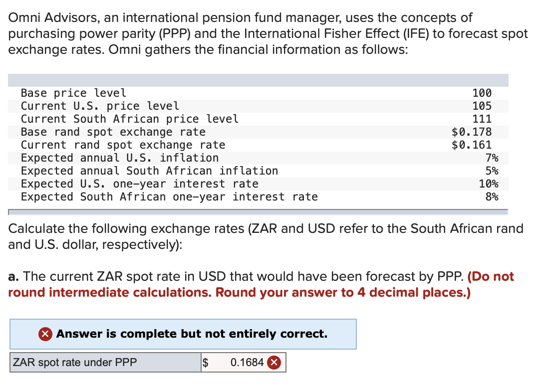Click the dollar sign in the answer cell
Screen dimensions: 541x392
point(205,363)
